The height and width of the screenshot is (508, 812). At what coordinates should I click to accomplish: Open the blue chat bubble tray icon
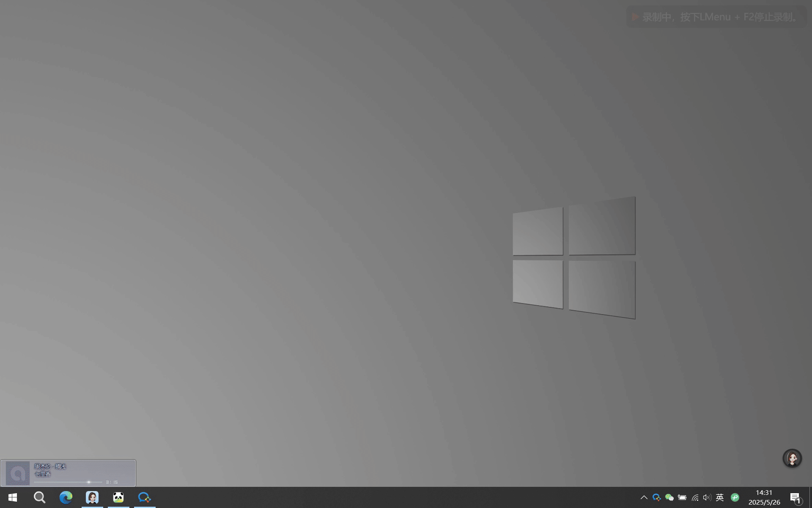pyautogui.click(x=656, y=497)
